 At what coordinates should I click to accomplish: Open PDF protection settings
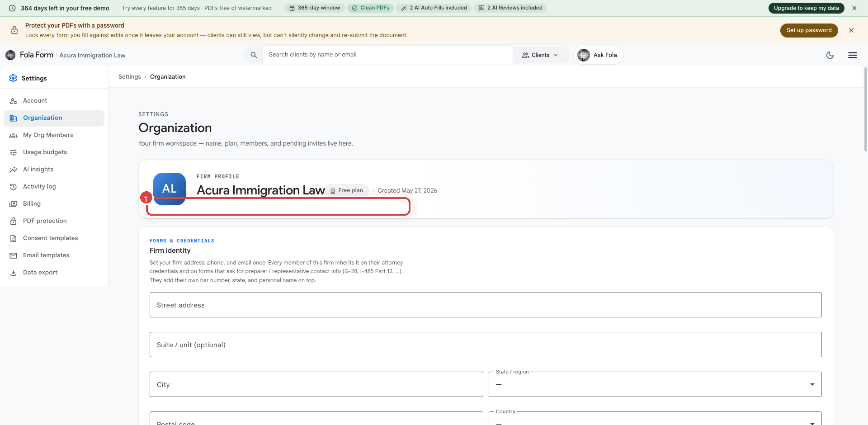[54, 221]
